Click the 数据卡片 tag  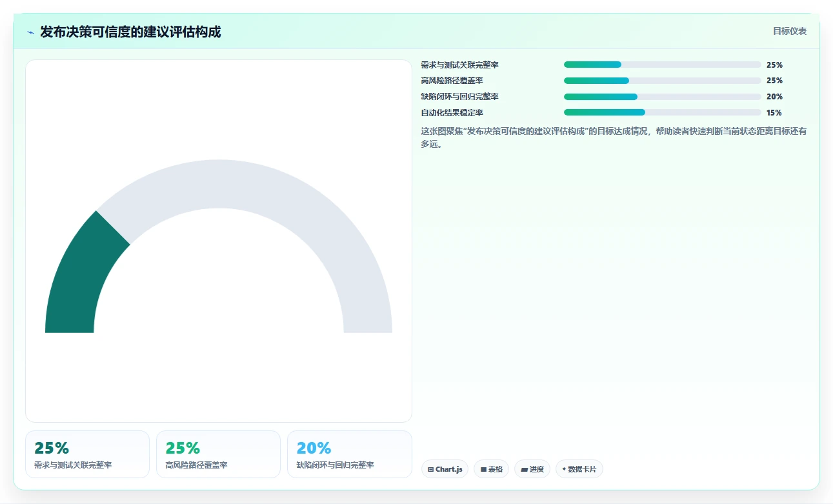click(579, 469)
